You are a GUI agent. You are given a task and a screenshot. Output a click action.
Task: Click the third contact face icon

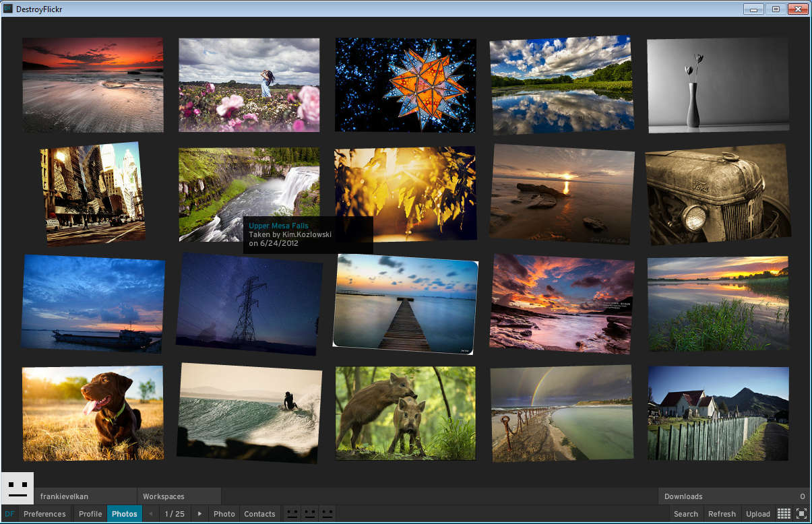point(327,514)
